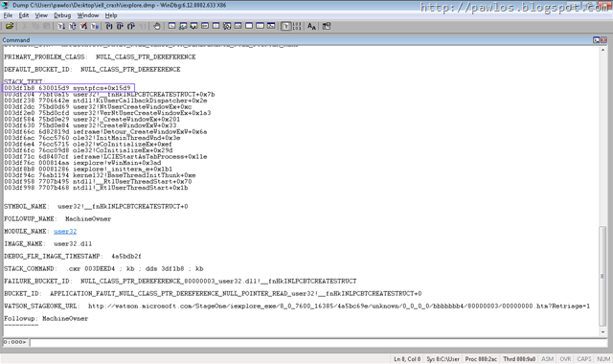Click the Command pane title bar
The image size is (613, 364).
click(x=296, y=40)
